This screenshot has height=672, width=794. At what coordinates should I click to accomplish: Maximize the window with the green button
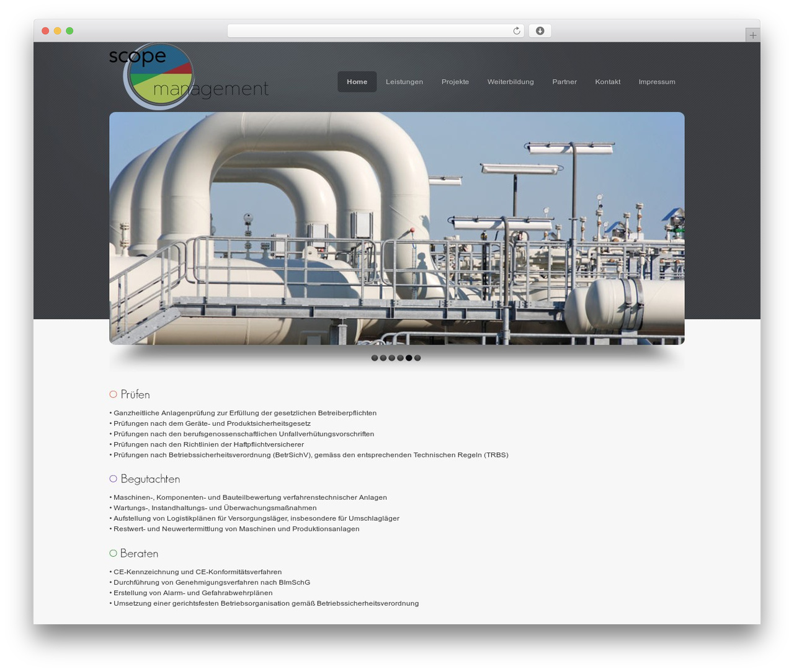69,31
